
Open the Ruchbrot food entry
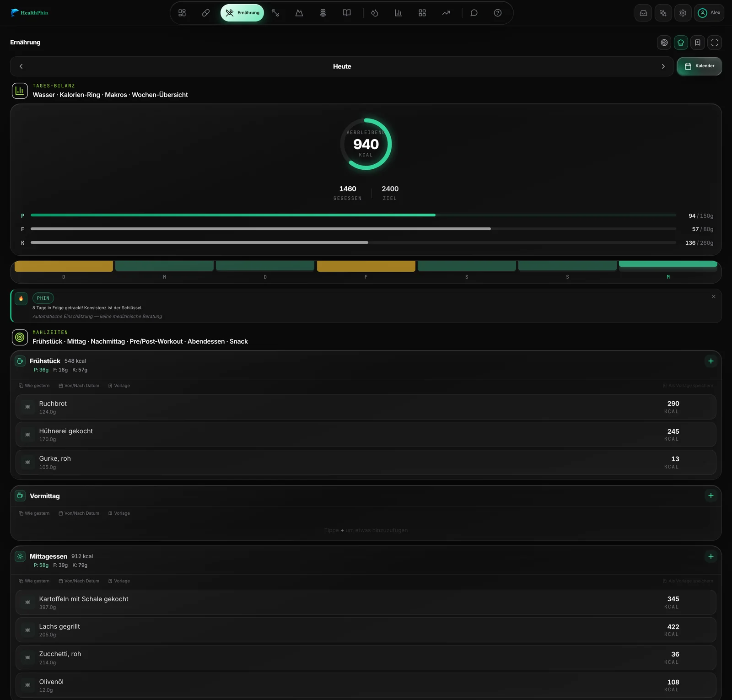pos(366,407)
